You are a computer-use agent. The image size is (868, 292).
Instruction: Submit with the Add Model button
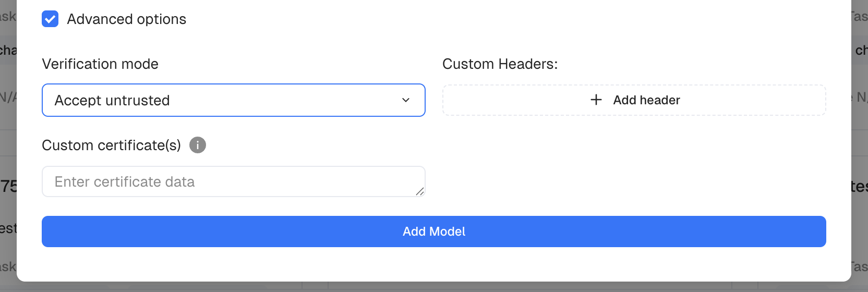(434, 232)
